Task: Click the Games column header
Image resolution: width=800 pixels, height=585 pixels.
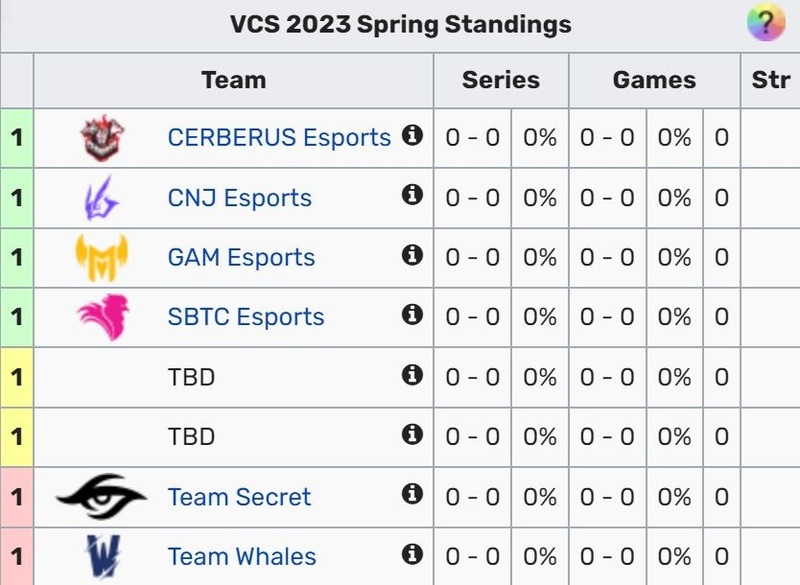Action: 654,80
